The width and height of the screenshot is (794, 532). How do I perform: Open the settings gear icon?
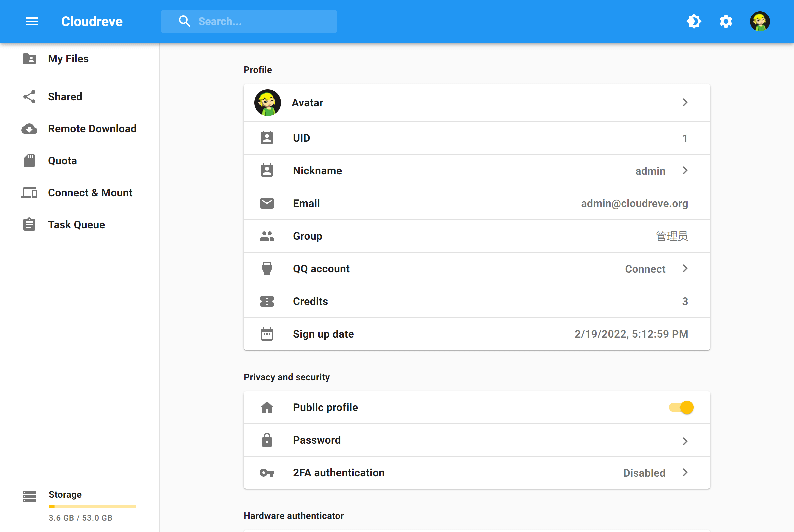click(726, 21)
